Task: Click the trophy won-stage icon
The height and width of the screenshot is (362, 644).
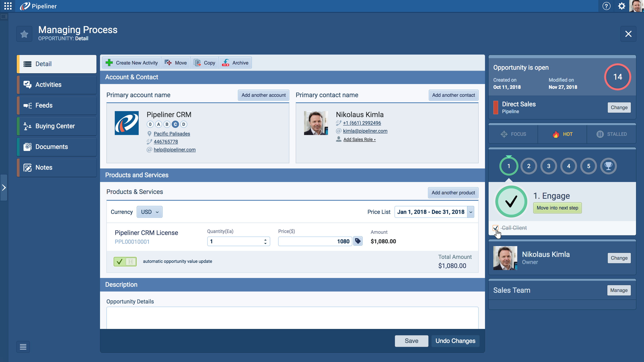Action: [608, 166]
